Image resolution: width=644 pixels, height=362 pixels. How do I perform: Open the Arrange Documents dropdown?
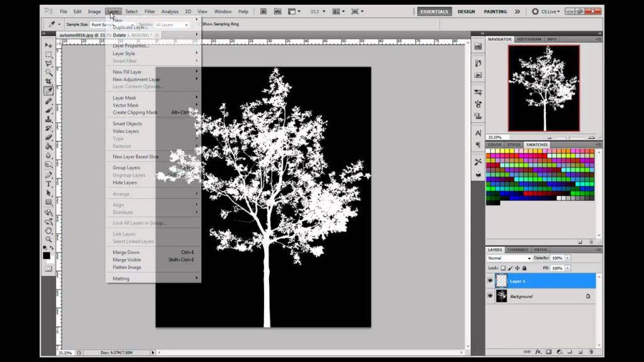[x=338, y=11]
